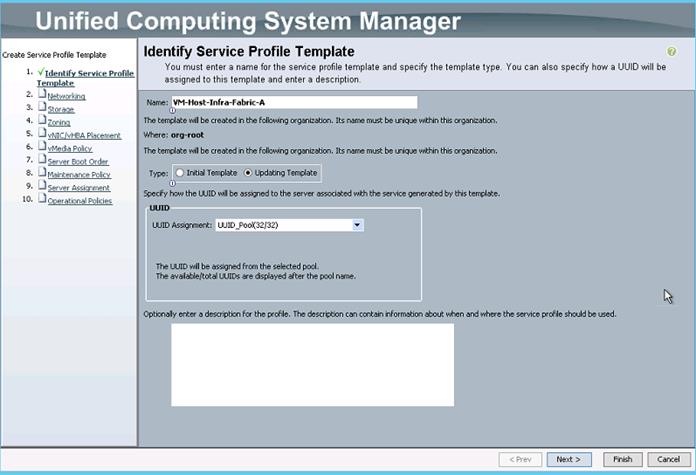Click the page icon next to Operational Policies
696x475 pixels.
pyautogui.click(x=42, y=198)
